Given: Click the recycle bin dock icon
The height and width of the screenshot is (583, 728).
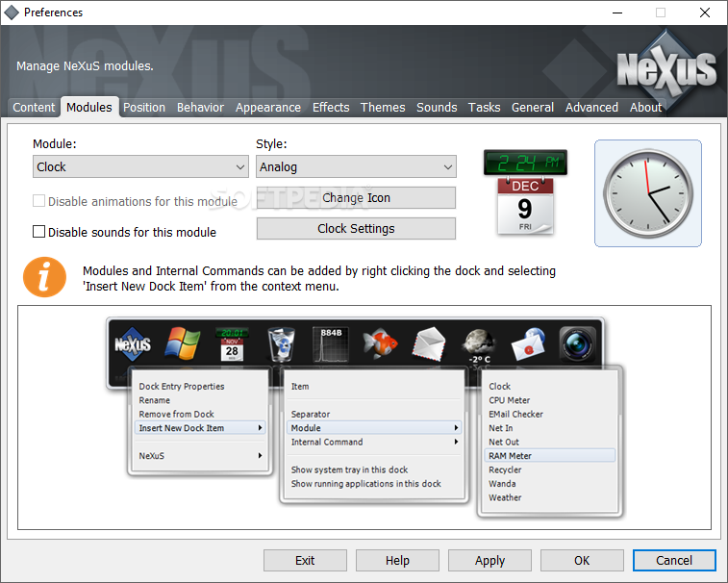Looking at the screenshot, I should coord(282,344).
